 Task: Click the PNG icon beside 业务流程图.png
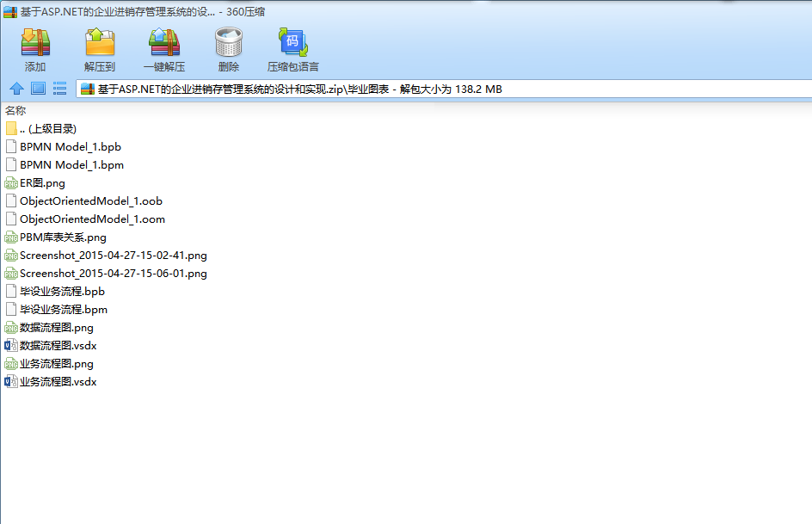[11, 364]
